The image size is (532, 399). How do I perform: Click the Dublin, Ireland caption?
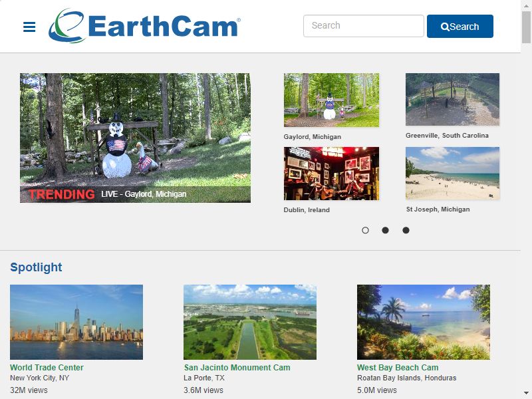(x=307, y=209)
